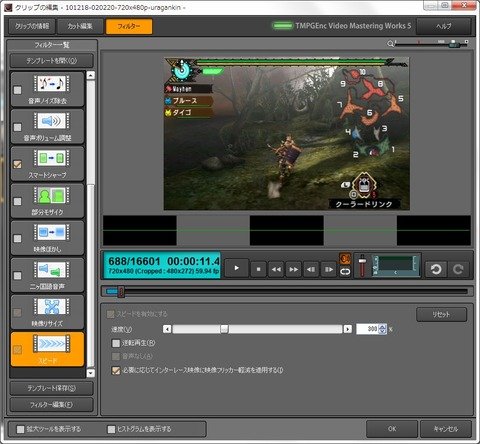Select the 部分モザイク filter icon
Screen dimensions: 480x444
point(52,195)
